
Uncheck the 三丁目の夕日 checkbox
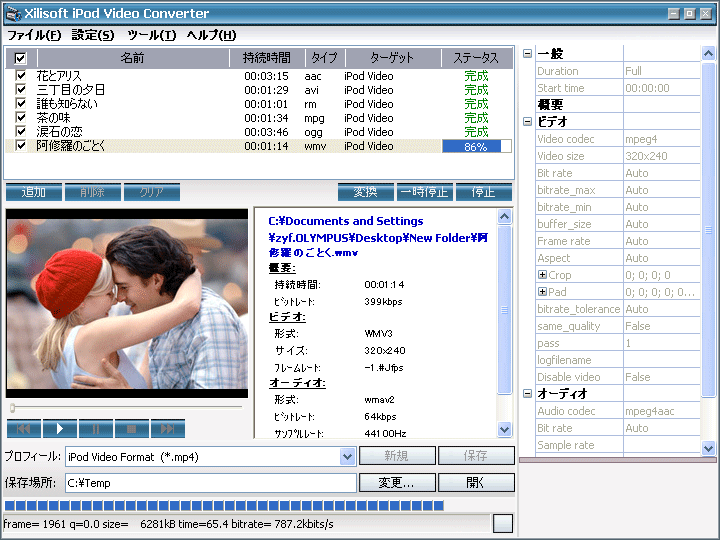click(21, 89)
